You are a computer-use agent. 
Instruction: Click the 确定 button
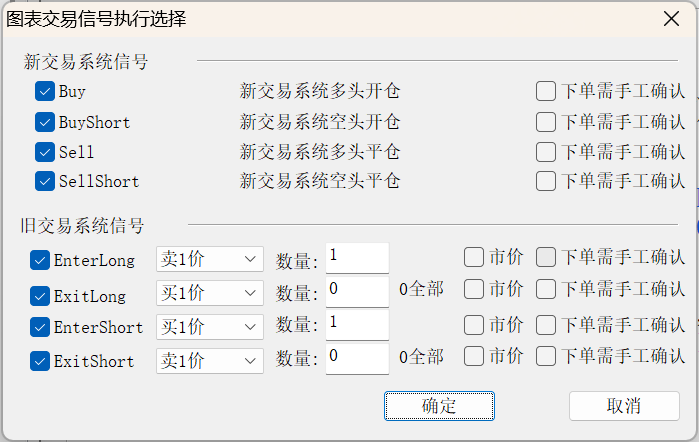coord(439,406)
